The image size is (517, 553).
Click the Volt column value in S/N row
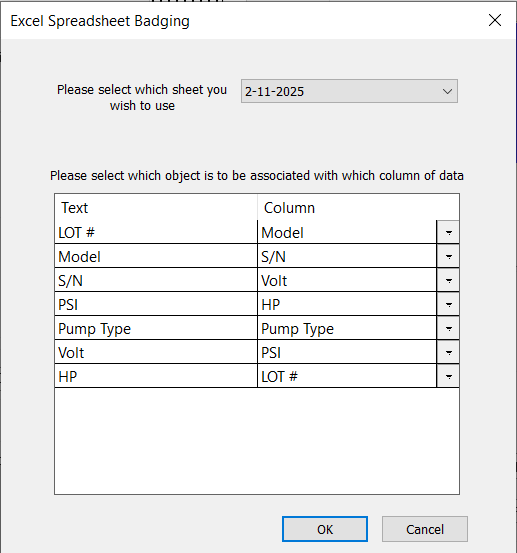coord(347,280)
